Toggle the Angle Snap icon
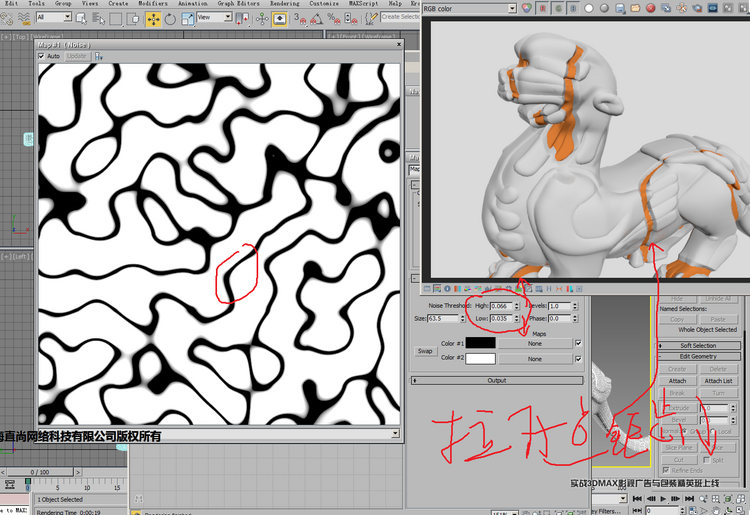The image size is (750, 515). [316, 19]
